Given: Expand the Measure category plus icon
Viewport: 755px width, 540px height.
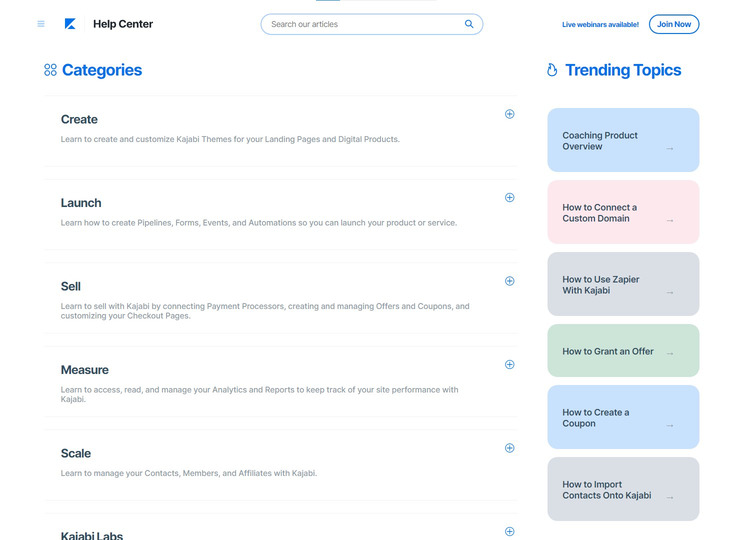Looking at the screenshot, I should click(509, 365).
